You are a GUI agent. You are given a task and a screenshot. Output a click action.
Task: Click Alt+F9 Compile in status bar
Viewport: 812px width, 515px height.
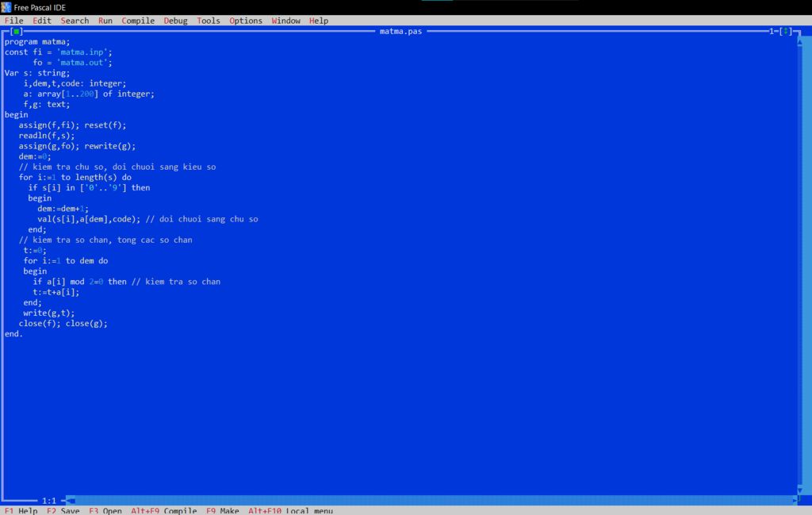click(163, 511)
